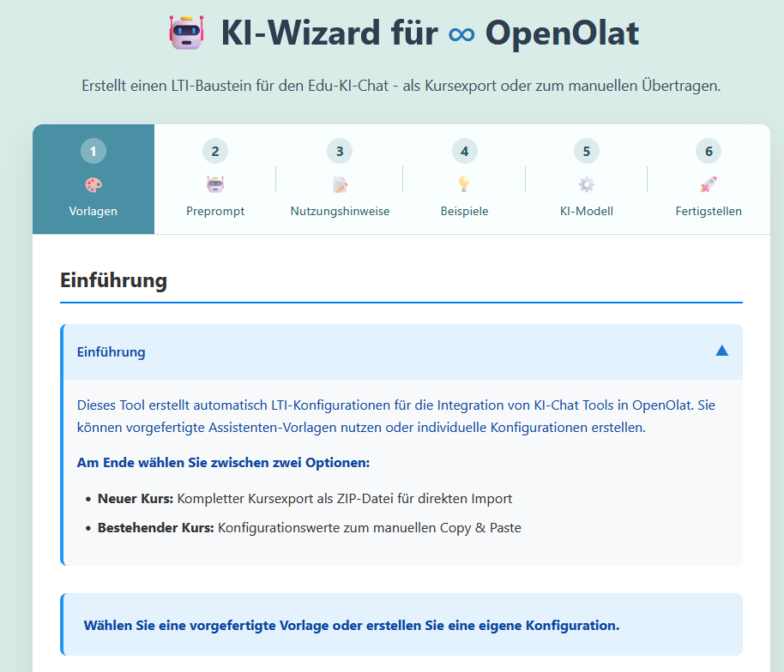Collapse the Einführung panel with the triangle arrow
Viewport: 784px width, 672px height.
click(x=721, y=351)
